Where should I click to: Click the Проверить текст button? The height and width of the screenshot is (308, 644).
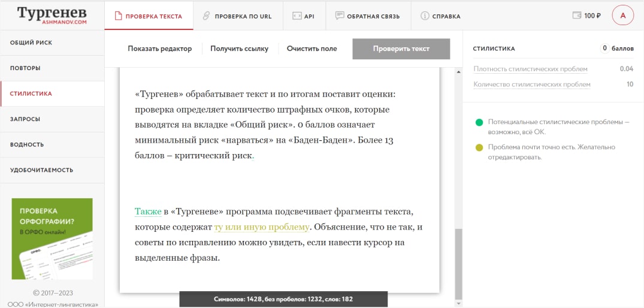coord(401,49)
